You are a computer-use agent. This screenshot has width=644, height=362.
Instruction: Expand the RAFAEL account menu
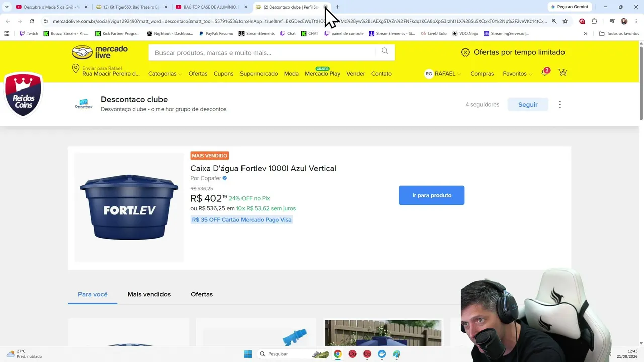443,74
